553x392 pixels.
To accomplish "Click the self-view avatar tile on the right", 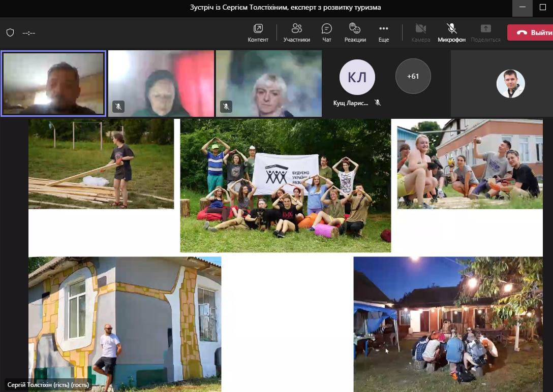I will point(510,84).
